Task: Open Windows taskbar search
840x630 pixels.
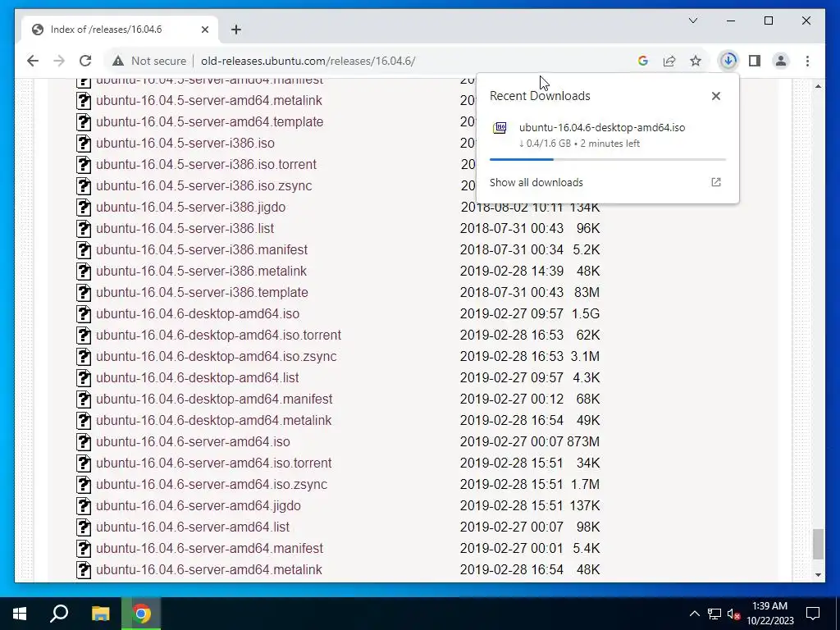Action: click(x=59, y=614)
